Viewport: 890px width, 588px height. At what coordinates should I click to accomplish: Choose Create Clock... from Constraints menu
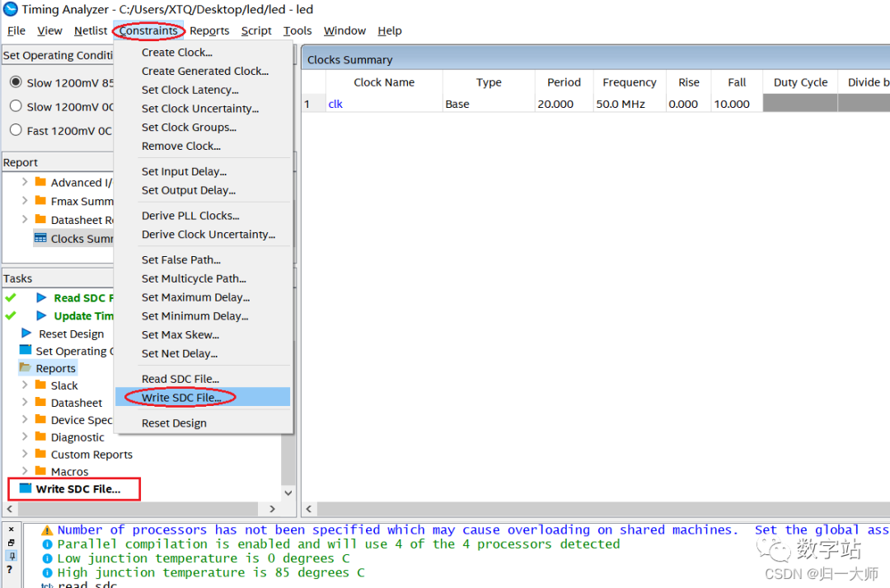pyautogui.click(x=203, y=52)
